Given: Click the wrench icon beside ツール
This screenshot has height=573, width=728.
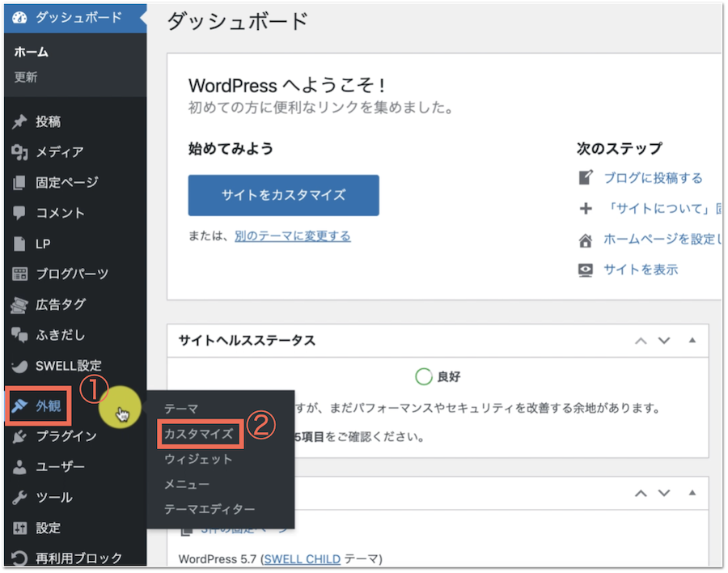Looking at the screenshot, I should (x=20, y=498).
